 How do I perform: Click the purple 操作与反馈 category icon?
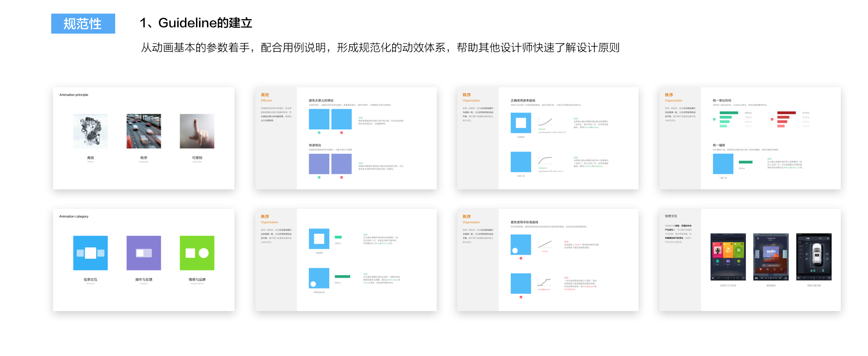tap(144, 253)
